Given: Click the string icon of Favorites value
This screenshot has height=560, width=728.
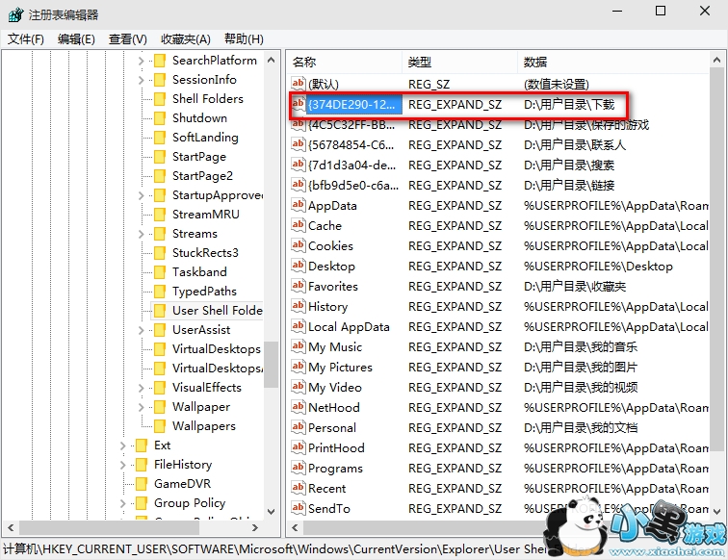Looking at the screenshot, I should tap(299, 286).
